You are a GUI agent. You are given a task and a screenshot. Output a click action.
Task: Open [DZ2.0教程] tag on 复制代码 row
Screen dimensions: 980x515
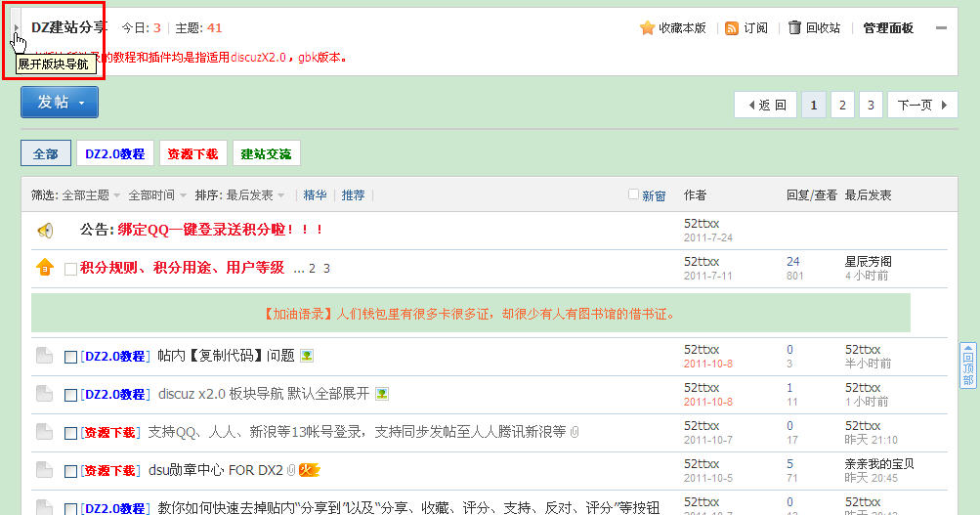(x=115, y=357)
